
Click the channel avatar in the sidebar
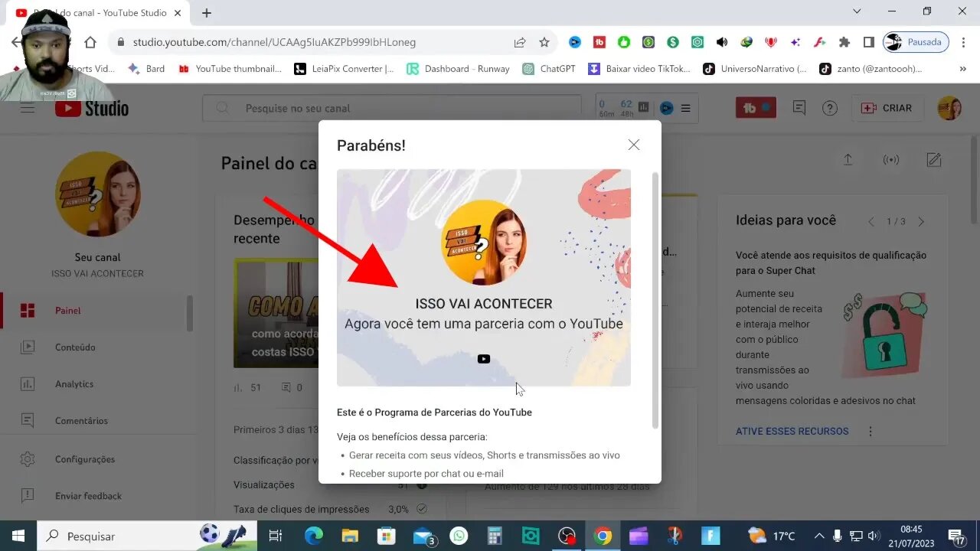97,194
